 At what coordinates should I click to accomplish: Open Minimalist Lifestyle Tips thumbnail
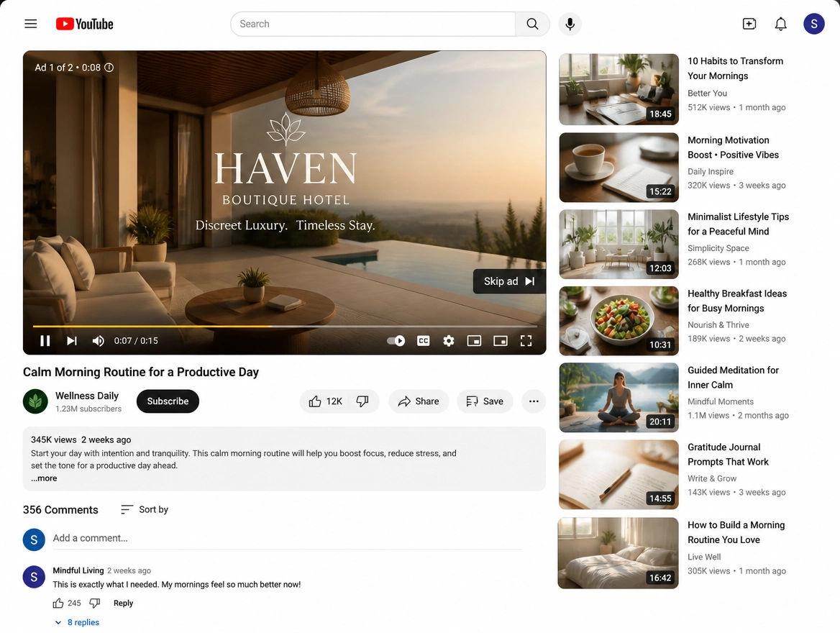tap(618, 244)
